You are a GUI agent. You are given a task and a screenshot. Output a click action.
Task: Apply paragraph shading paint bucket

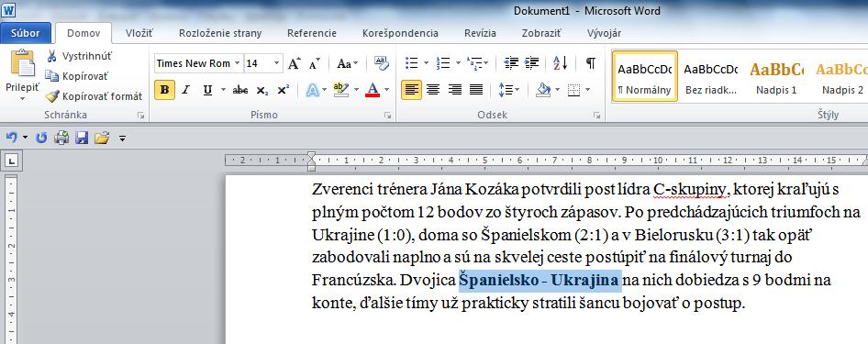[543, 90]
